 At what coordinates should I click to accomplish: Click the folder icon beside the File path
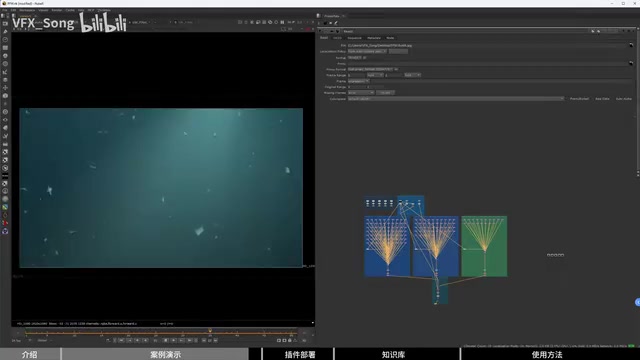(631, 45)
